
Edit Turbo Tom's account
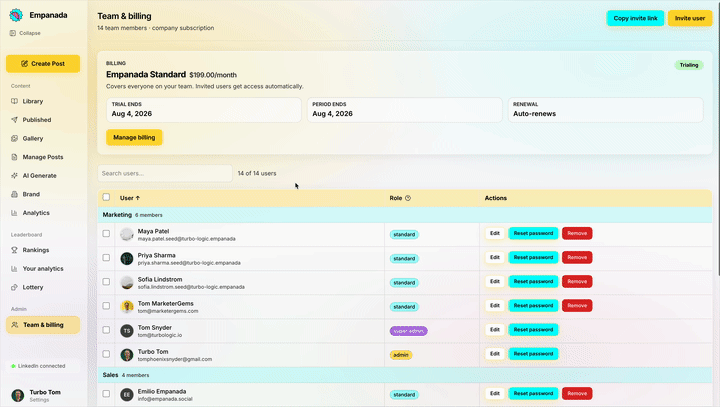[x=495, y=354]
